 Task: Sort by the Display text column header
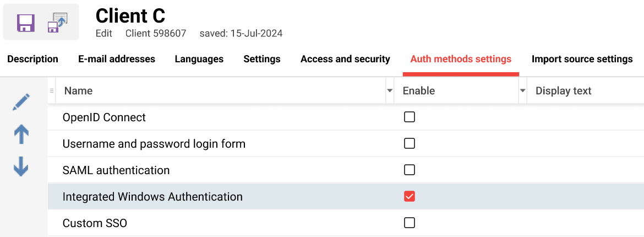click(563, 91)
